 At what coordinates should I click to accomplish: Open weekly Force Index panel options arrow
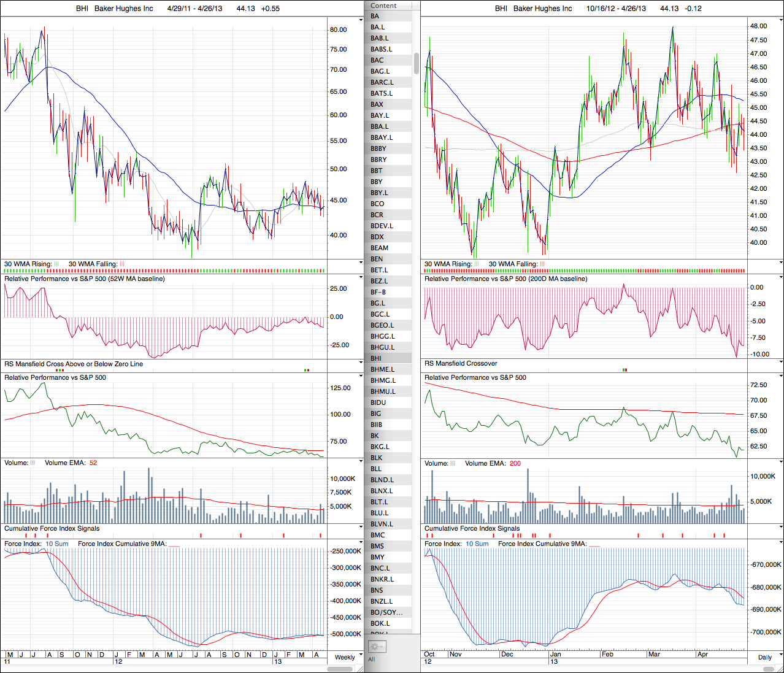click(x=361, y=542)
